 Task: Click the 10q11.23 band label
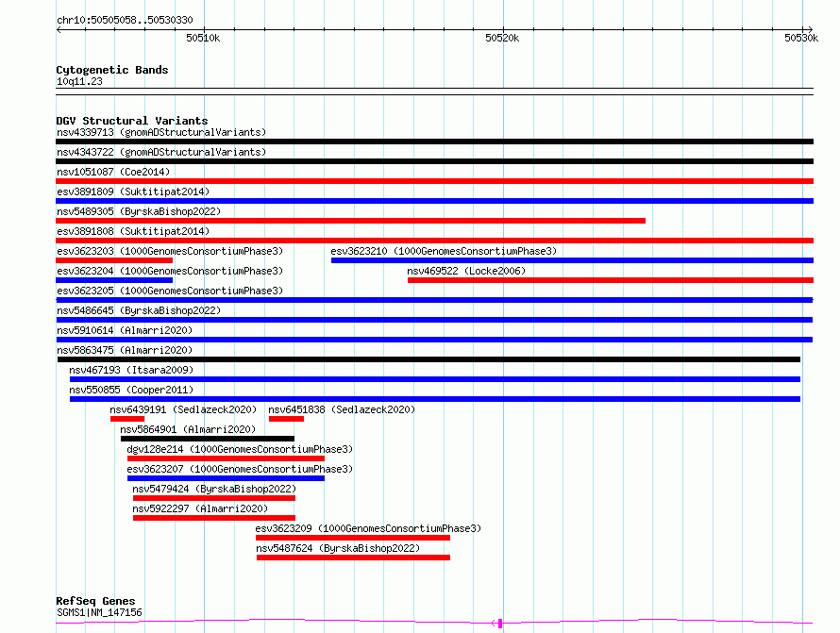pos(79,81)
